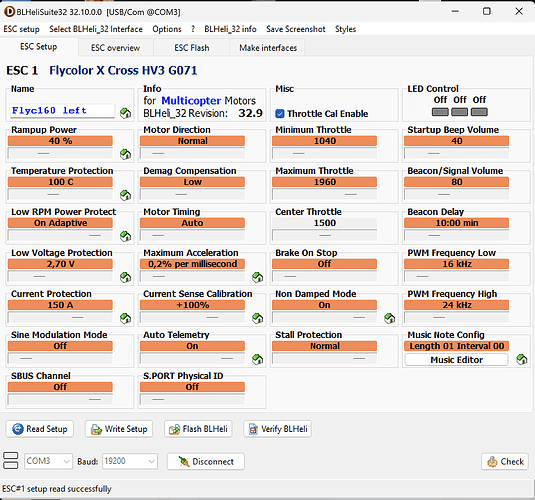The image size is (535, 500).
Task: Click the Beacon/Signal Volume slider
Action: tap(457, 194)
